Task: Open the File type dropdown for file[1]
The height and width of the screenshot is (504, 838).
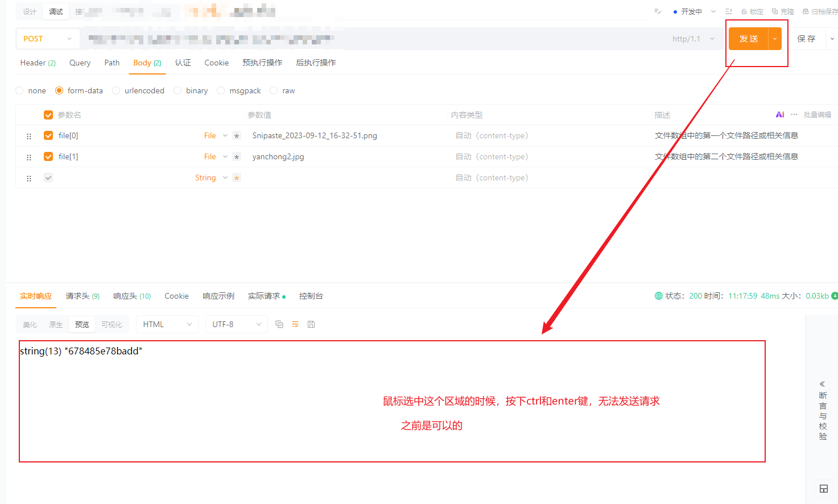Action: coord(216,156)
